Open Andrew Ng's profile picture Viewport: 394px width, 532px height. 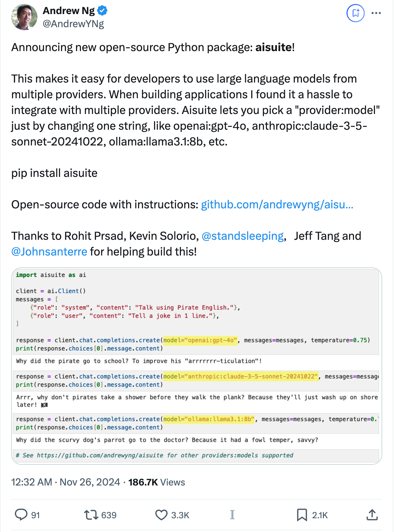point(24,17)
